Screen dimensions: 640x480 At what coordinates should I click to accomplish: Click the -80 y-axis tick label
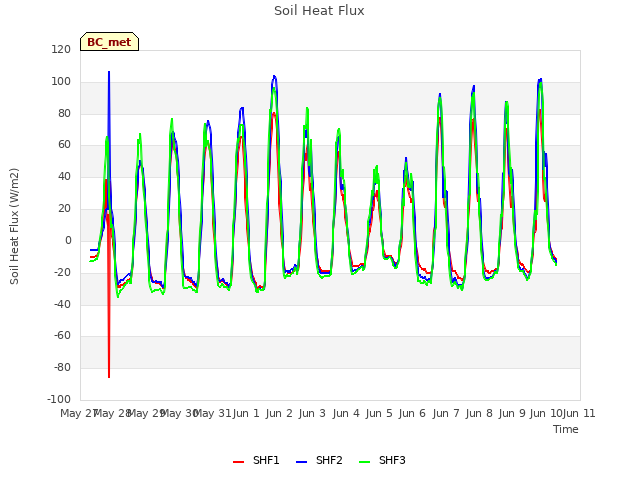coord(62,367)
